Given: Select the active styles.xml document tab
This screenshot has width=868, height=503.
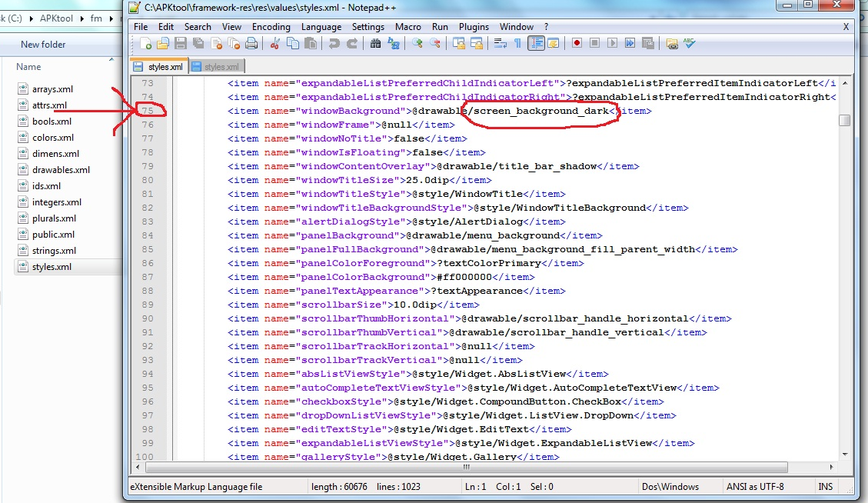Looking at the screenshot, I should (x=159, y=66).
